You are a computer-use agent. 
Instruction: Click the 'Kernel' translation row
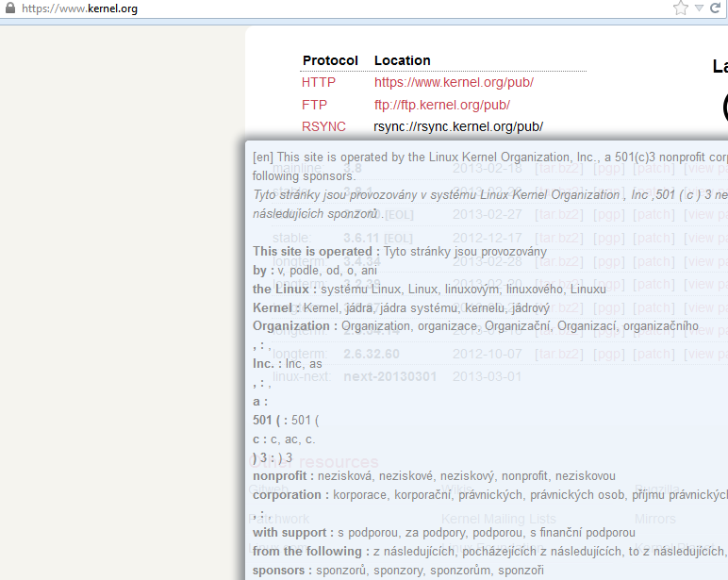[x=401, y=307]
